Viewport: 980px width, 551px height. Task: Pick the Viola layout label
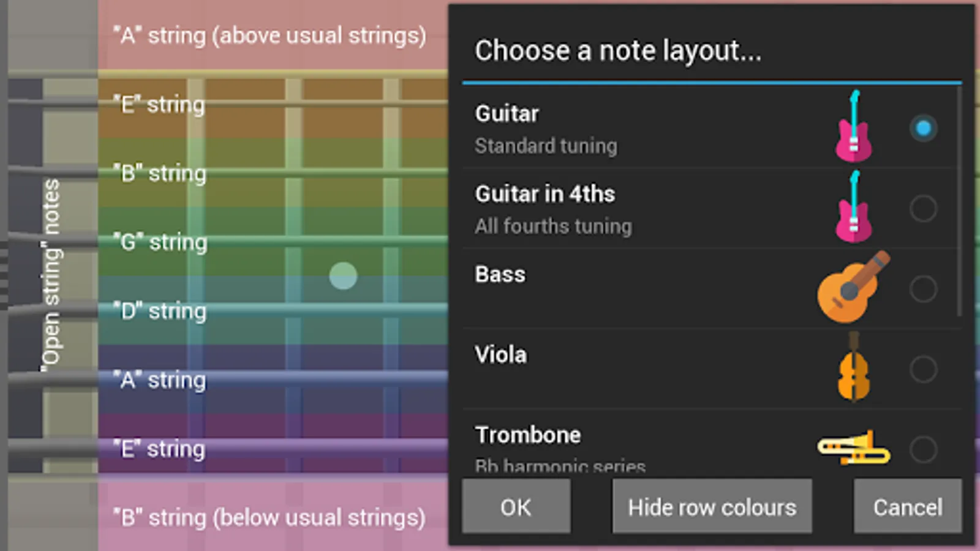click(500, 355)
